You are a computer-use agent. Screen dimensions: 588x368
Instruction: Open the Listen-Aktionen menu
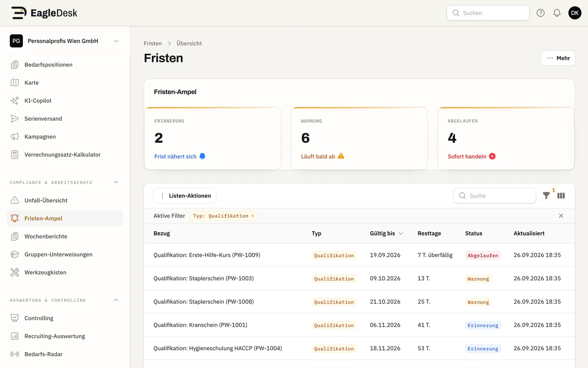pos(185,196)
